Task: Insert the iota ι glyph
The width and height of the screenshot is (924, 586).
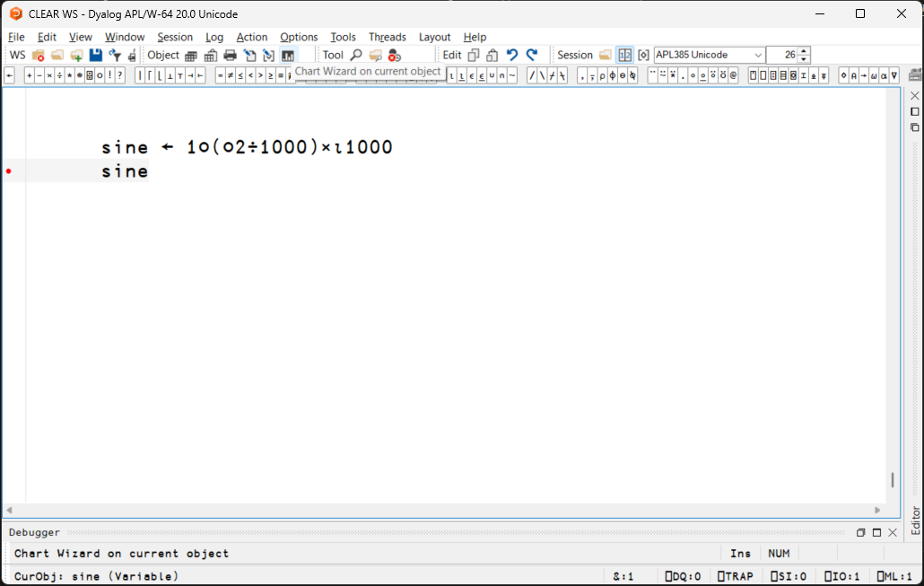Action: [451, 75]
